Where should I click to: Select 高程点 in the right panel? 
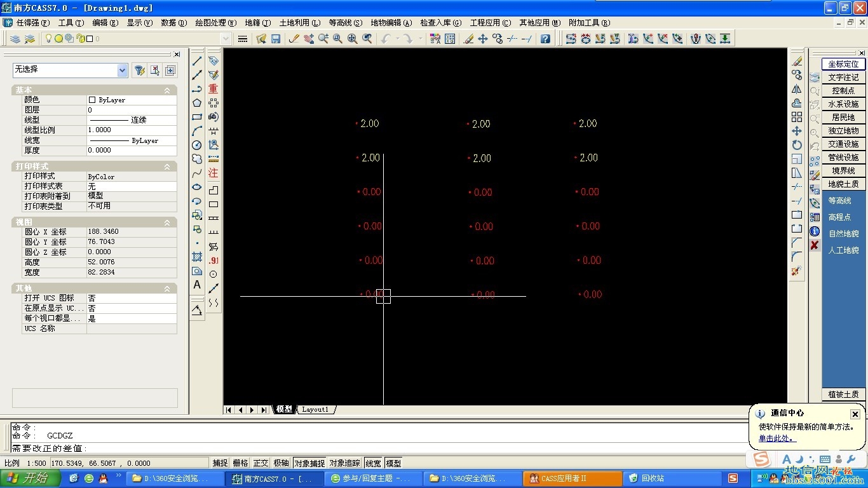[x=839, y=217]
